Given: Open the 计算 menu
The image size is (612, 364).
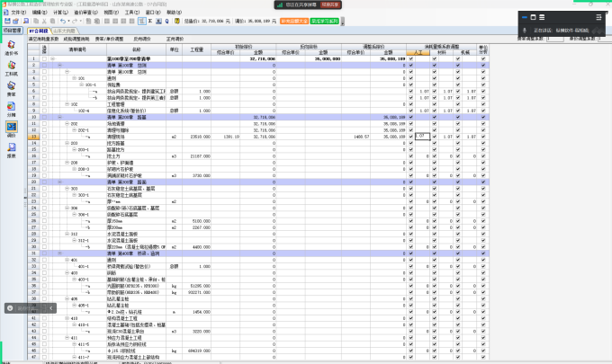Looking at the screenshot, I should pos(60,13).
